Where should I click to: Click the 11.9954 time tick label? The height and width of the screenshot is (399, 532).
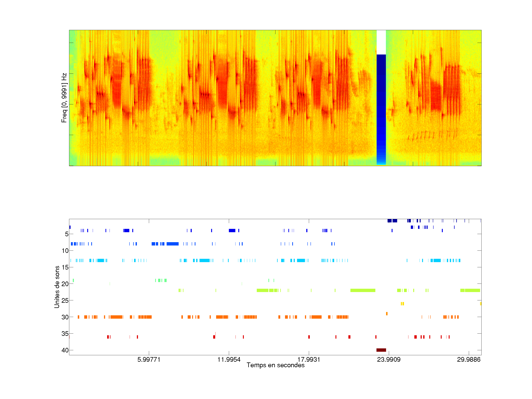click(x=229, y=359)
